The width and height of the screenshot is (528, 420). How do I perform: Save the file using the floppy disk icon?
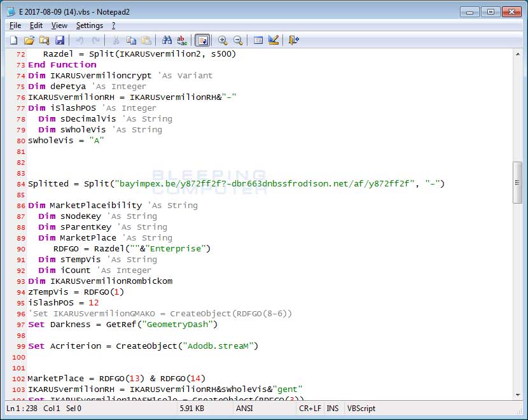(60, 41)
